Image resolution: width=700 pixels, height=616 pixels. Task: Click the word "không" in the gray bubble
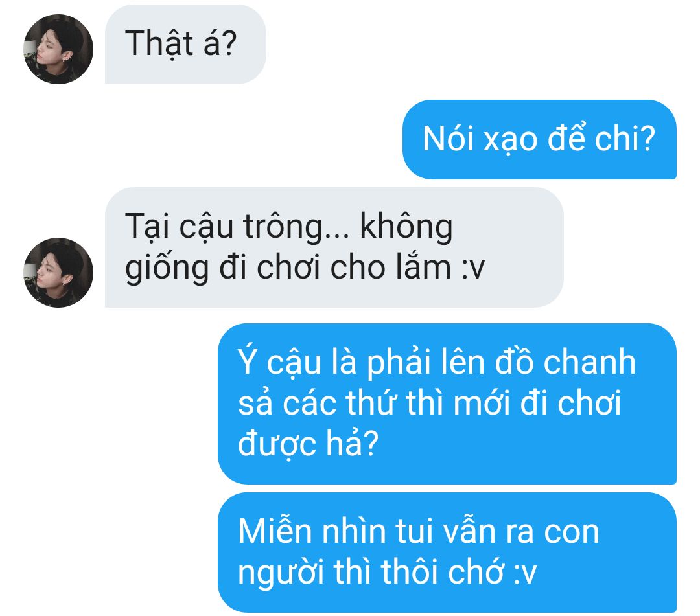(x=406, y=227)
